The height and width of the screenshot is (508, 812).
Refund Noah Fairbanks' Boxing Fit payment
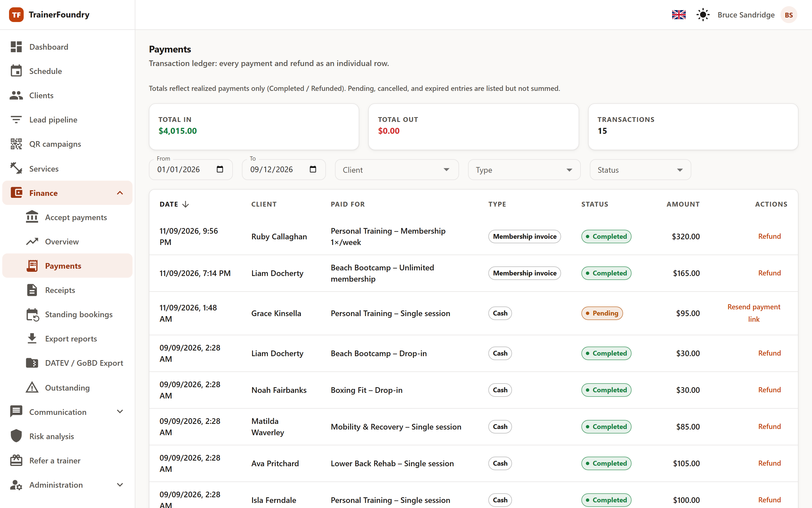769,390
